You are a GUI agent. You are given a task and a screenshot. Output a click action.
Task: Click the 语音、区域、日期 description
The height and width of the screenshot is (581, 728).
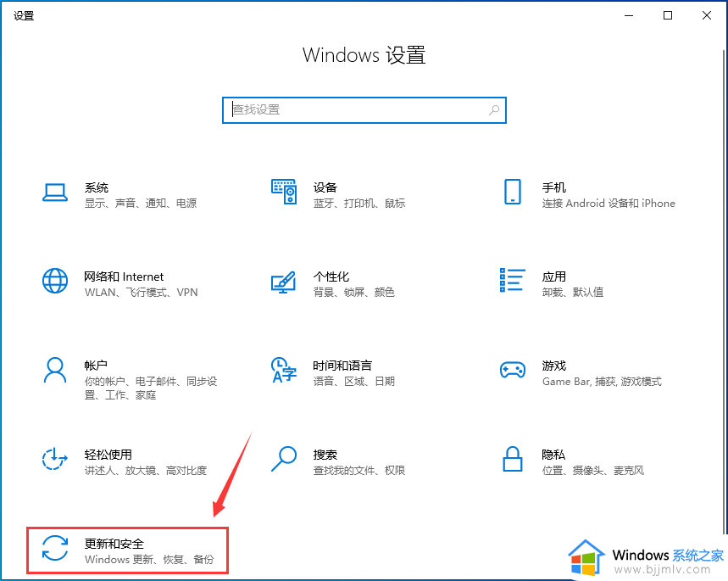353,381
